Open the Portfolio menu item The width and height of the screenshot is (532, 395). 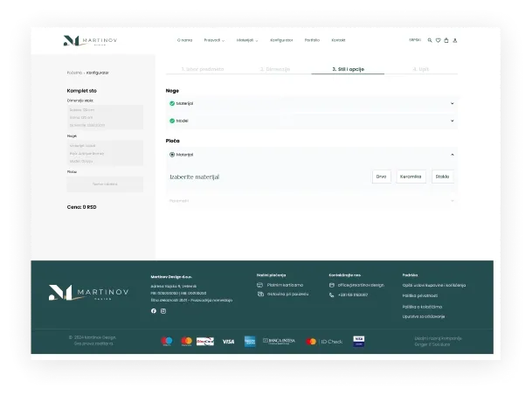312,40
